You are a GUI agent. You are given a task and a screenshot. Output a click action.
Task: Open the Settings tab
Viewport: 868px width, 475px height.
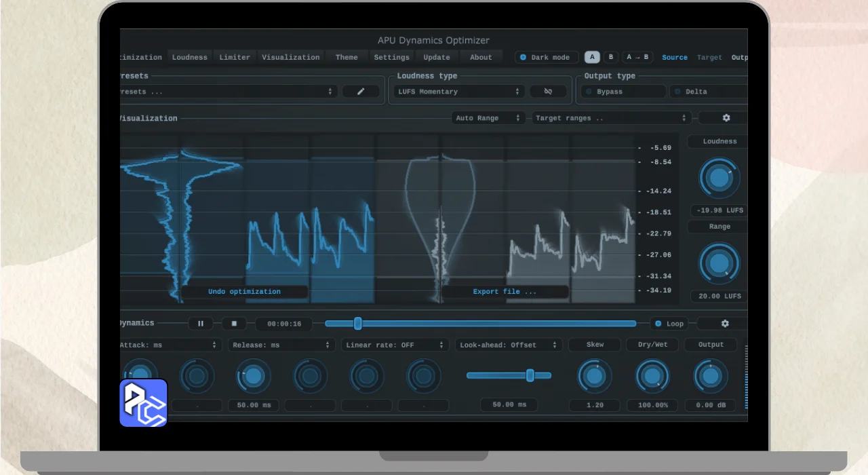[391, 58]
